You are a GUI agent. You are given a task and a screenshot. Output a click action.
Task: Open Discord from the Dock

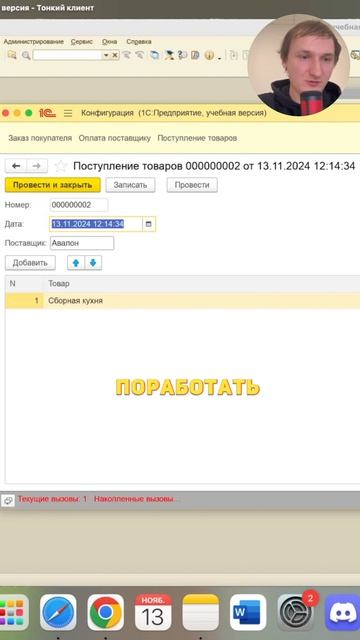[342, 612]
